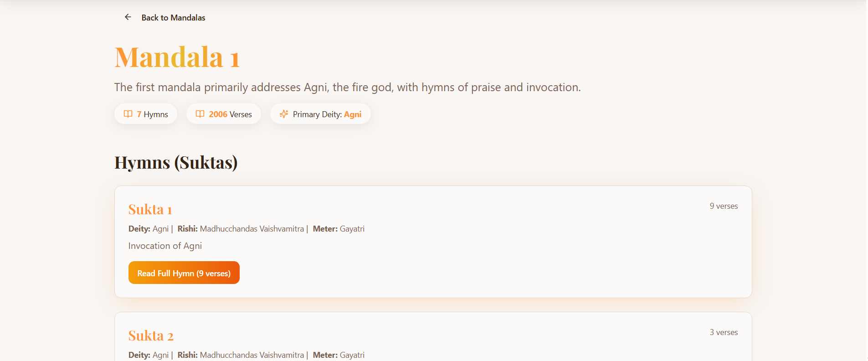Follow the Back to Mandalas link
868x361 pixels.
tap(173, 17)
